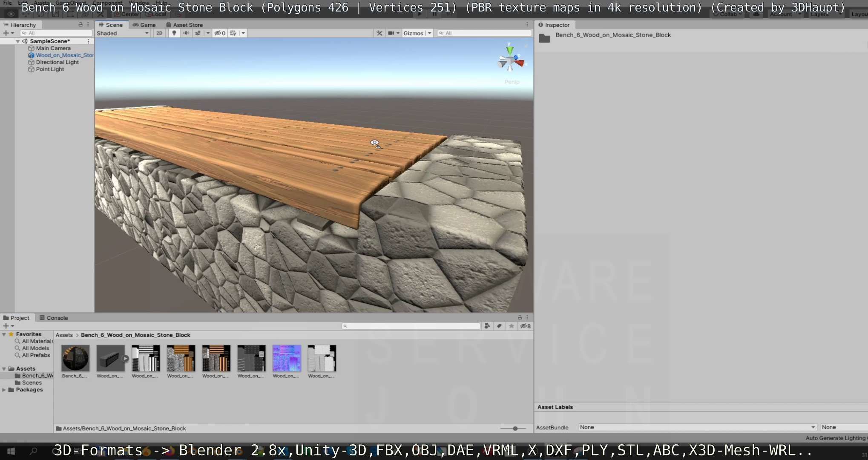Open component editor tools wrench icon
Viewport: 868px width, 460px height.
379,33
